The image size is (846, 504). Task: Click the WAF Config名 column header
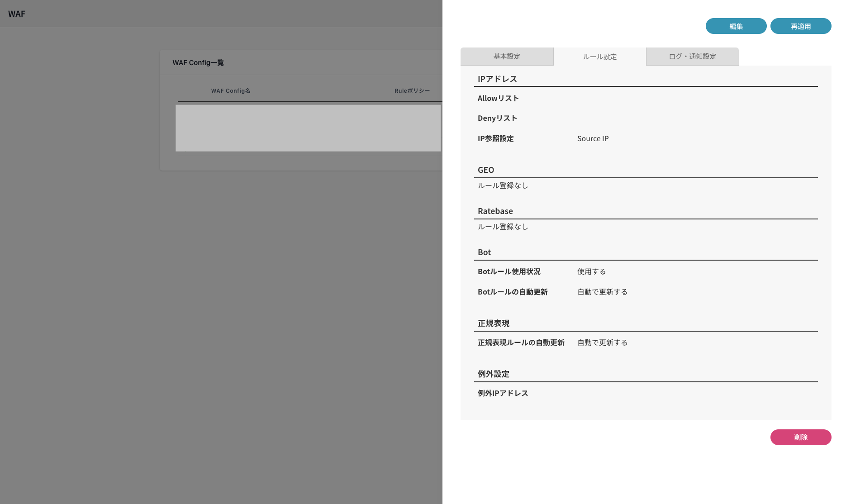(x=231, y=90)
